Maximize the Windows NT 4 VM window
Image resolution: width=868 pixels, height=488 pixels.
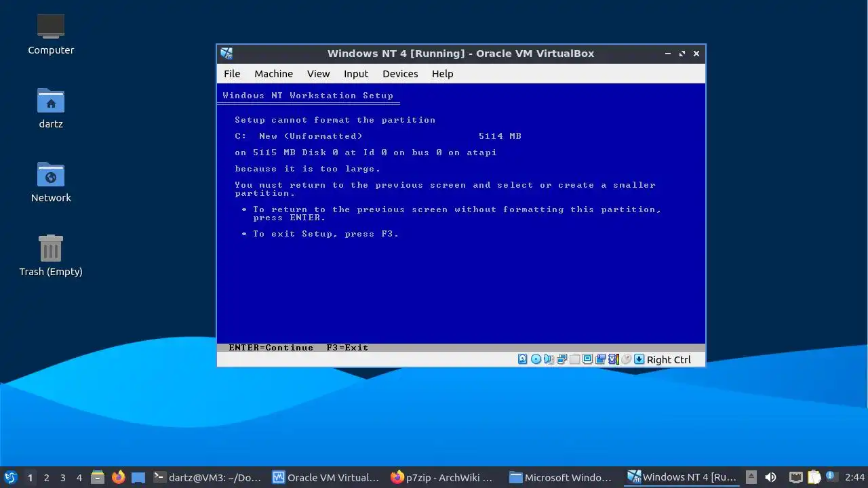tap(682, 54)
